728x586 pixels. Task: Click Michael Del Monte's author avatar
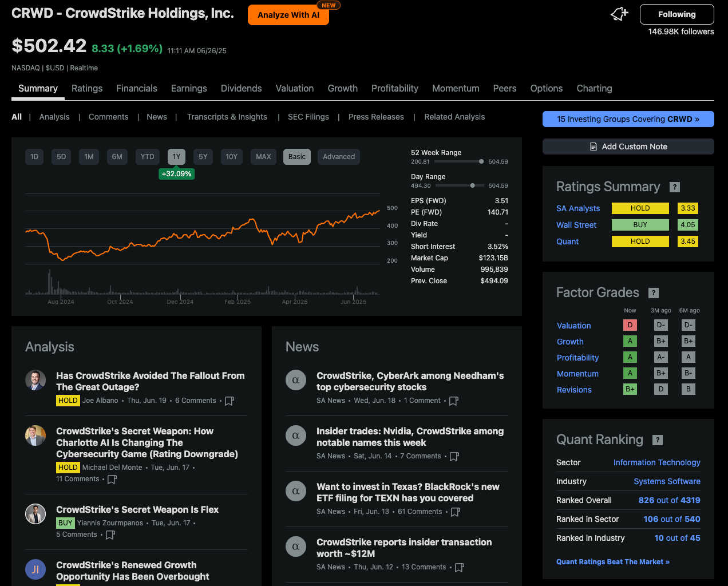click(35, 436)
